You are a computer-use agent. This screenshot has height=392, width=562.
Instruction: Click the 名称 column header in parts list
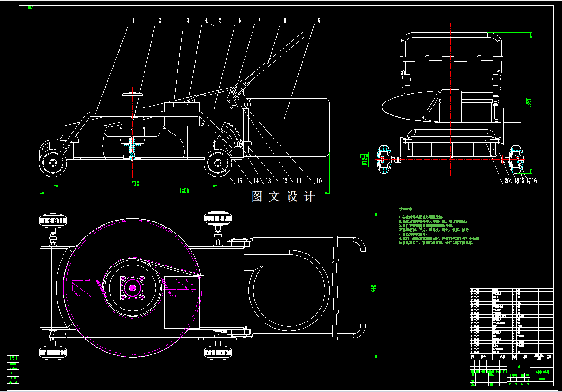pyautogui.click(x=503, y=357)
